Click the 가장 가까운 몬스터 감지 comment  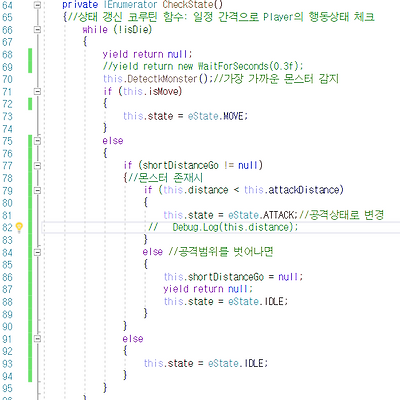pos(276,79)
